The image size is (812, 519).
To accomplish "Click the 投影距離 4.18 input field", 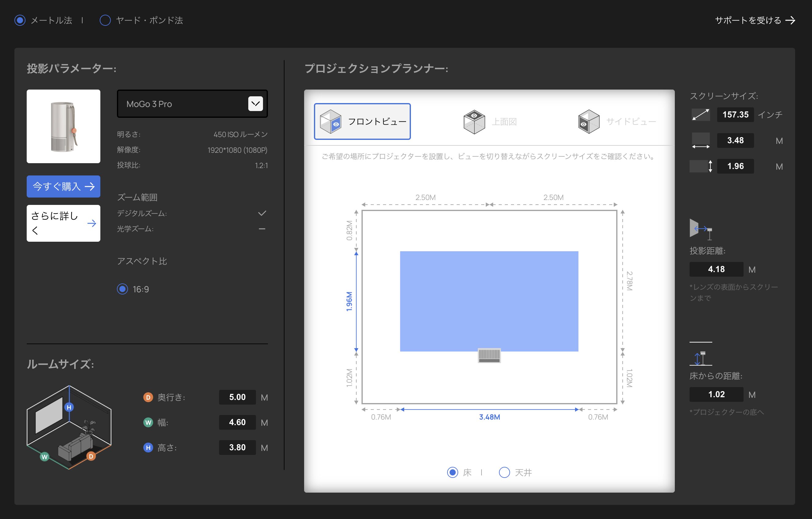I will click(716, 269).
